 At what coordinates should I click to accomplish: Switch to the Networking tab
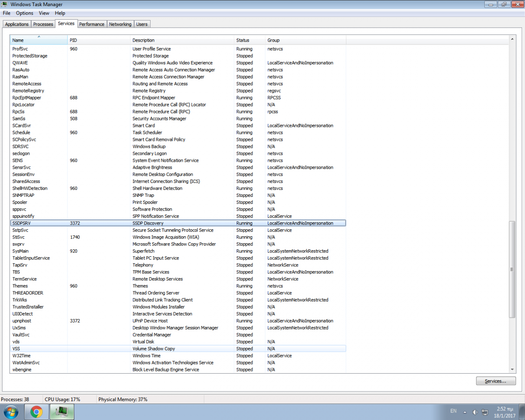[x=120, y=24]
